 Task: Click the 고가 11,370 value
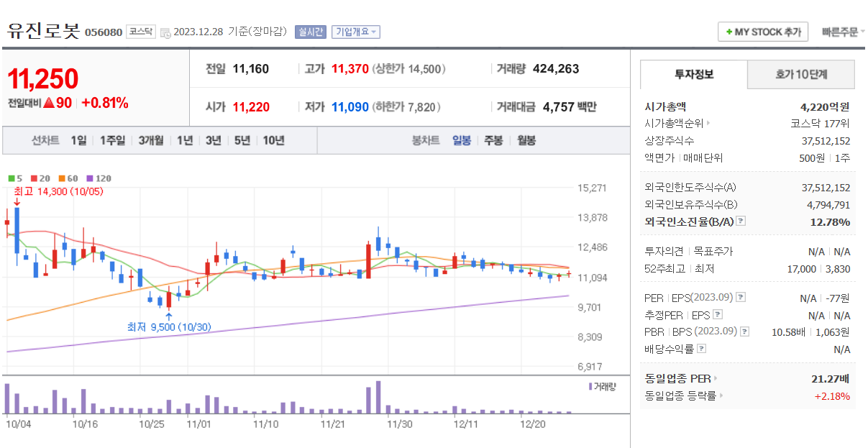click(x=350, y=69)
